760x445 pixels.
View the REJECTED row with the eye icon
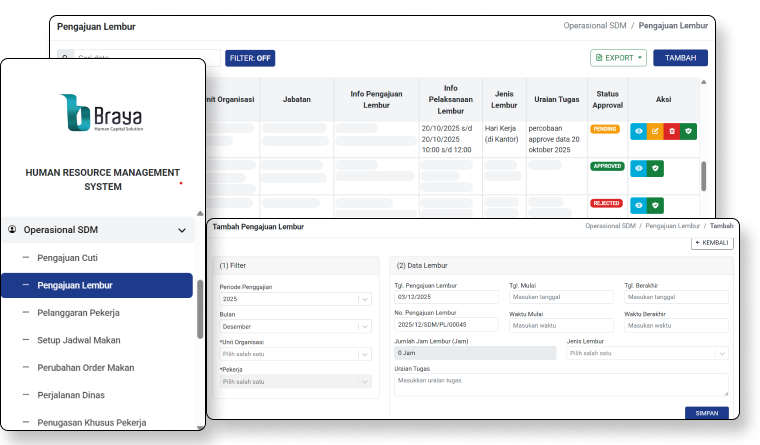(639, 205)
